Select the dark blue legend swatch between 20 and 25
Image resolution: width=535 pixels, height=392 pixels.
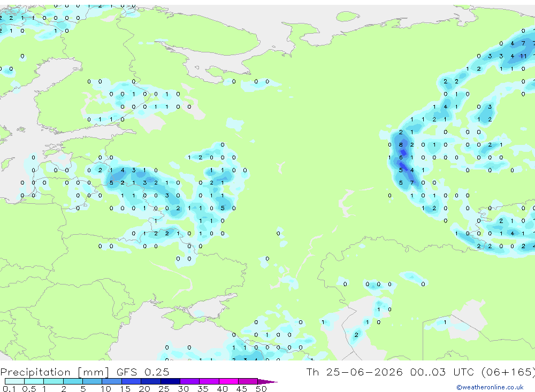click(150, 381)
